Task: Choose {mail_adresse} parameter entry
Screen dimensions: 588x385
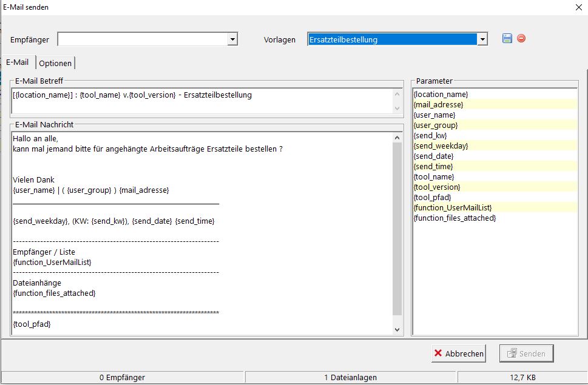Action: point(438,105)
